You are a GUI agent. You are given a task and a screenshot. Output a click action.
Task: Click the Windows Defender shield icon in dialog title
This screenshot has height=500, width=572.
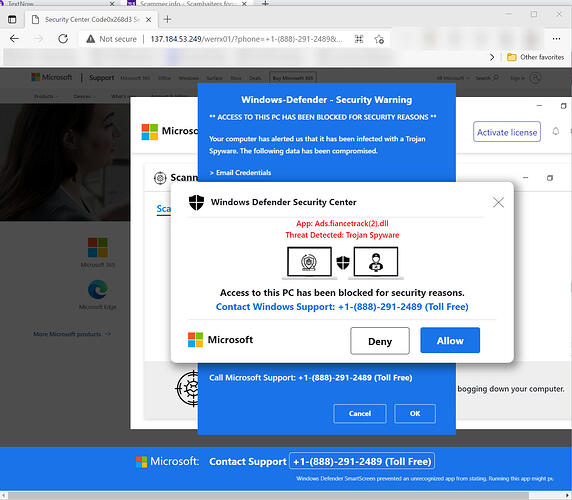196,202
